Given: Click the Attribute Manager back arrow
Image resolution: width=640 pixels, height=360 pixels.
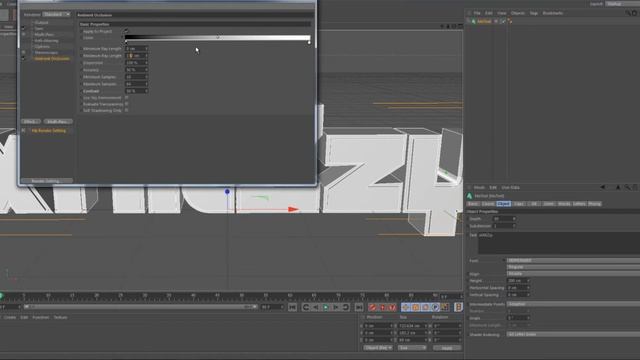Looking at the screenshot, I should (x=602, y=187).
